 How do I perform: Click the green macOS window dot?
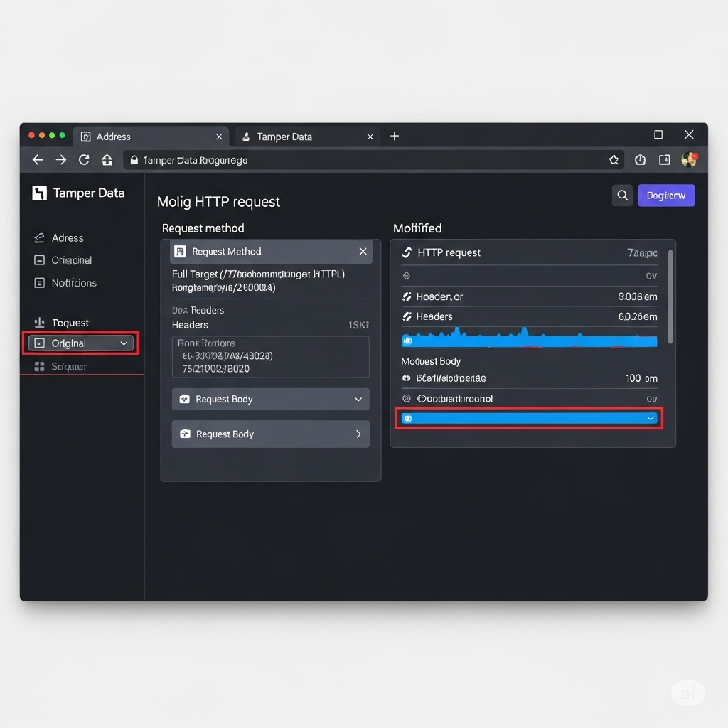pyautogui.click(x=62, y=135)
